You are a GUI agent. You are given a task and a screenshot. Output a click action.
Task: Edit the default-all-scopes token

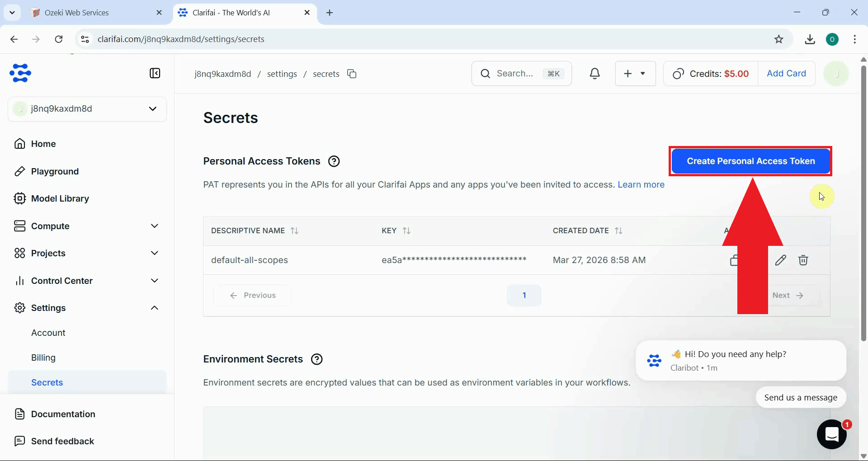(x=780, y=260)
